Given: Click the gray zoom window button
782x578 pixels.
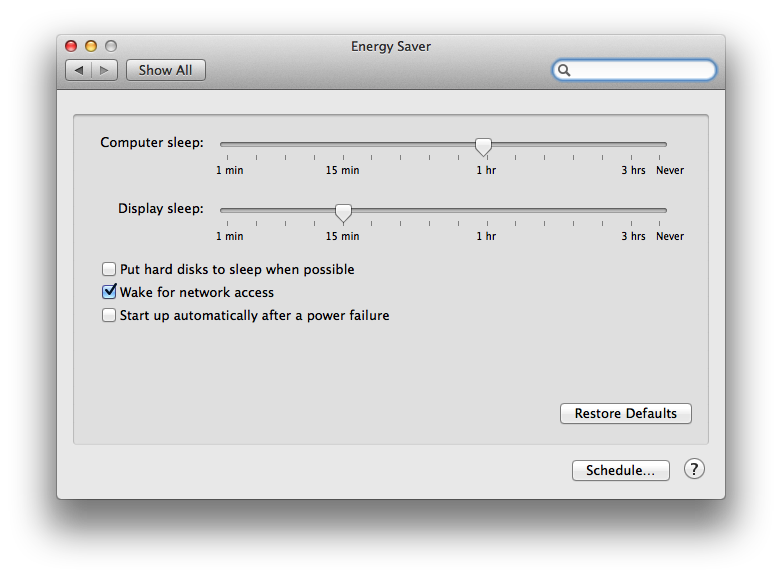Looking at the screenshot, I should click(x=111, y=46).
